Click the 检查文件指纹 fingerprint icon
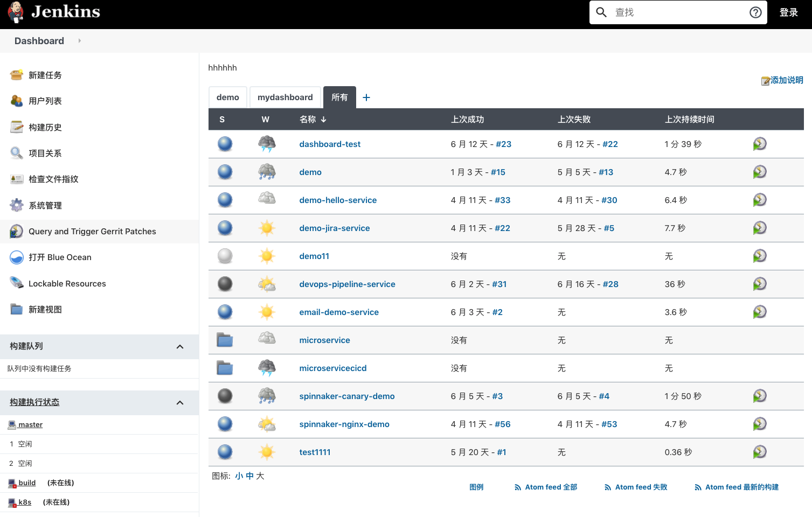The image size is (812, 517). point(17,179)
